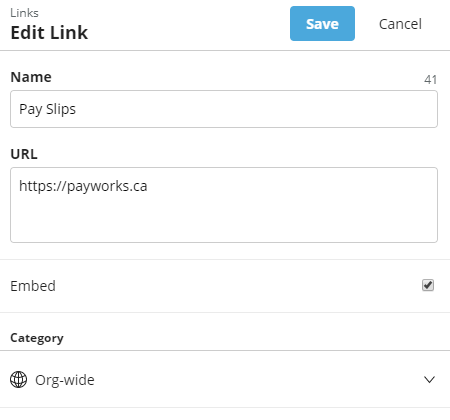Viewport: 450px width, 420px height.
Task: Click the Embed label text
Action: point(33,286)
